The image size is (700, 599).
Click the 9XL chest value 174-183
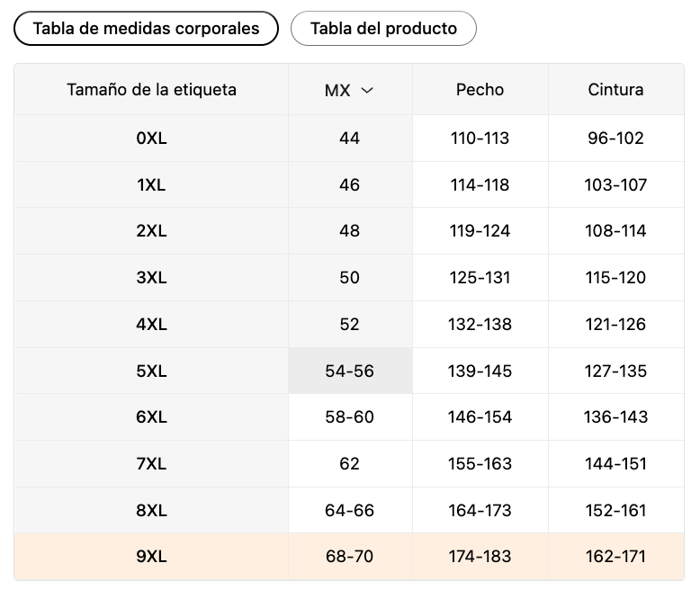pos(480,557)
